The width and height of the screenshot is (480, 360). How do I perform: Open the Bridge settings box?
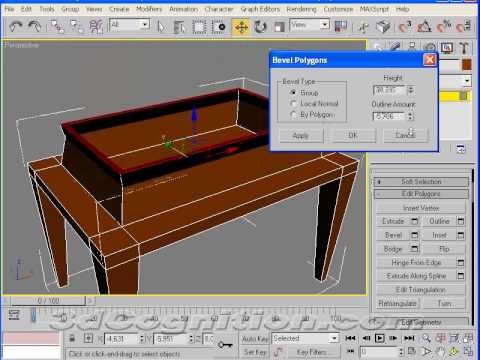(x=414, y=249)
